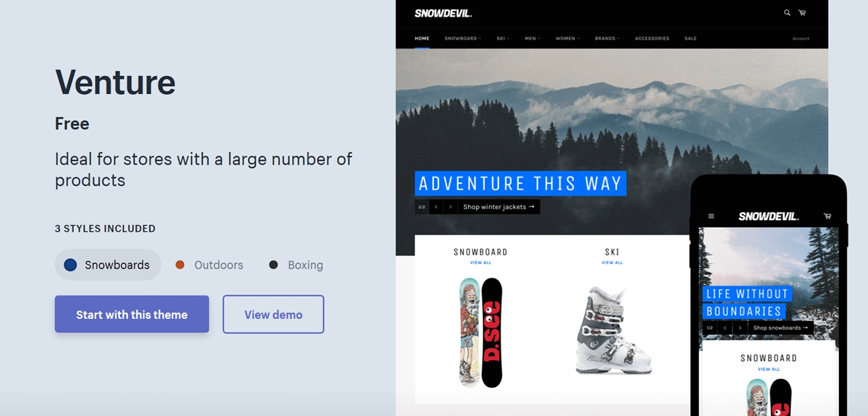Select the Snowboards style option
Screen dimensions: 868x416
pos(108,265)
